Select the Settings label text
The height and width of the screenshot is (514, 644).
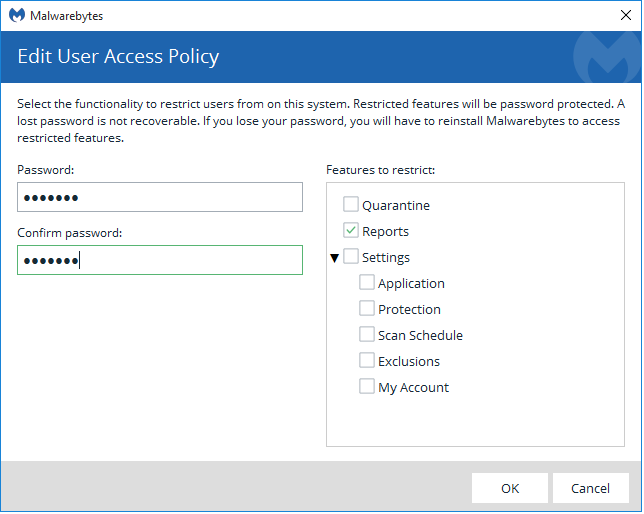(x=386, y=258)
